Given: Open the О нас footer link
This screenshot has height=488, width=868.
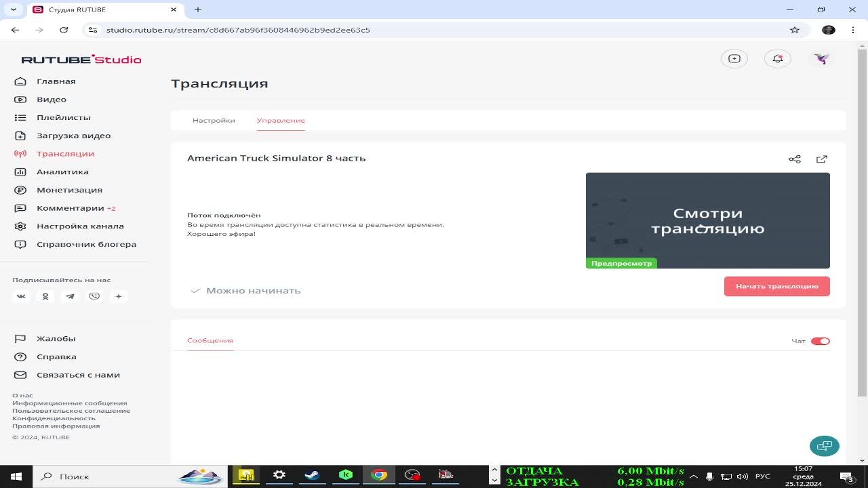Looking at the screenshot, I should tap(22, 395).
